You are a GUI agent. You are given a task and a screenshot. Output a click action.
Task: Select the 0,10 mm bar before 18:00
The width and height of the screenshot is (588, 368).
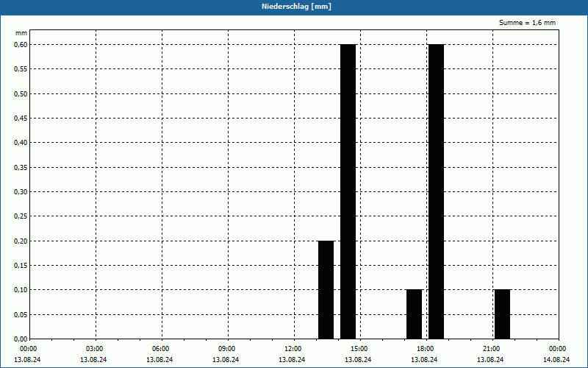tap(415, 314)
